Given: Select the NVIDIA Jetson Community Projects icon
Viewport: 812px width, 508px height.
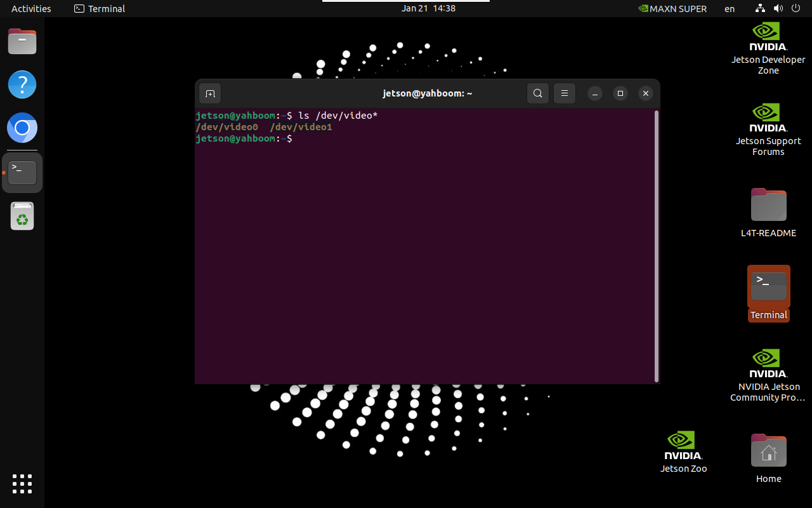Looking at the screenshot, I should (x=768, y=375).
